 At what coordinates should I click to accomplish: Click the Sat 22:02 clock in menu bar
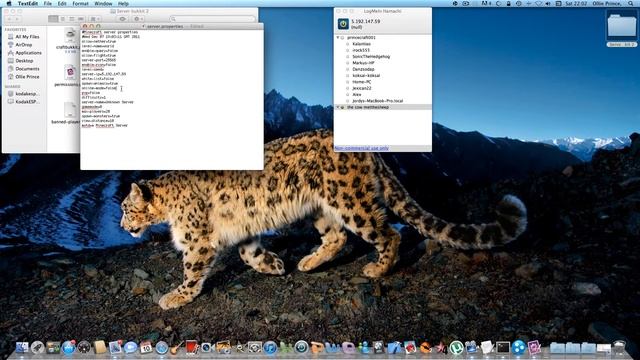tap(576, 3)
